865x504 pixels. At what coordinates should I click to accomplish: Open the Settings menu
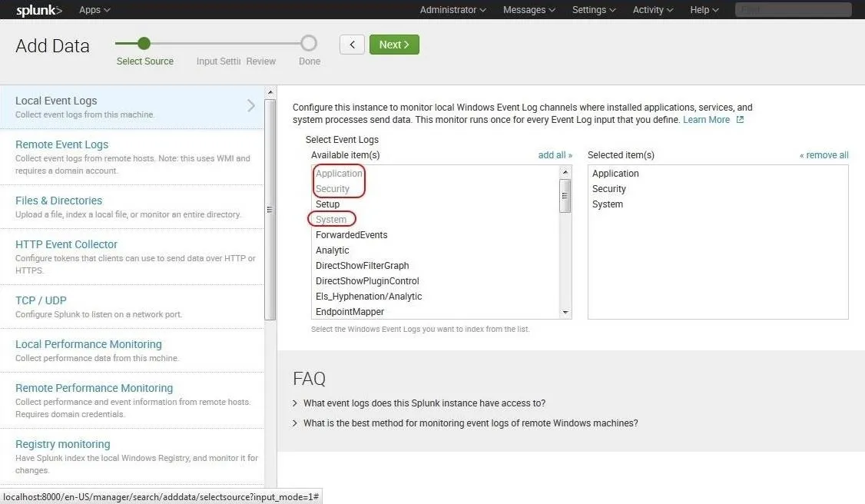click(x=594, y=10)
